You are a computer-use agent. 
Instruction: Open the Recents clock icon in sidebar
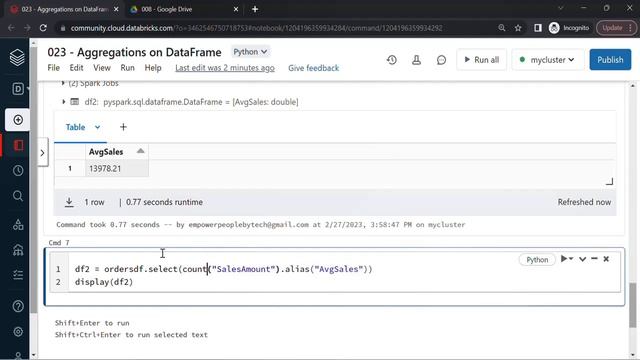click(x=18, y=171)
